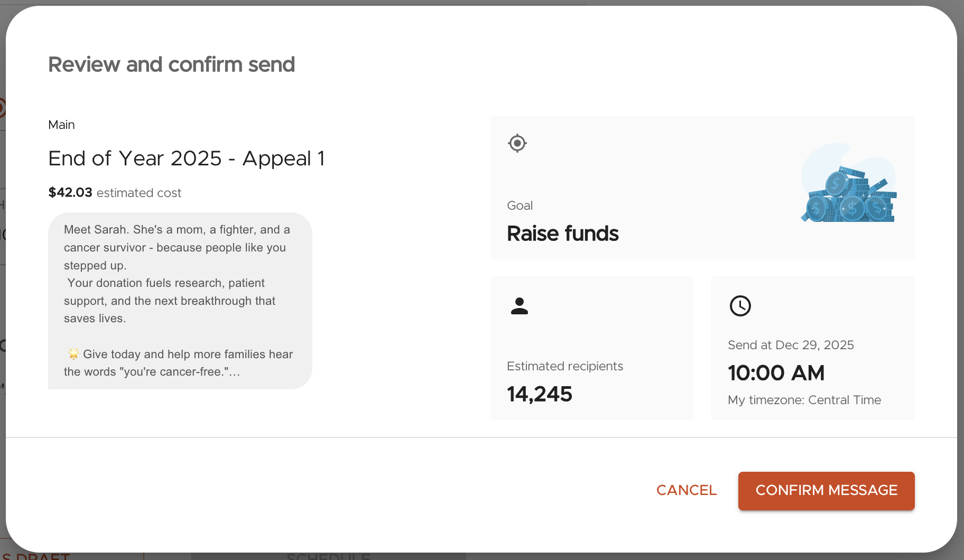Click the 'Main' label above campaign name

61,125
